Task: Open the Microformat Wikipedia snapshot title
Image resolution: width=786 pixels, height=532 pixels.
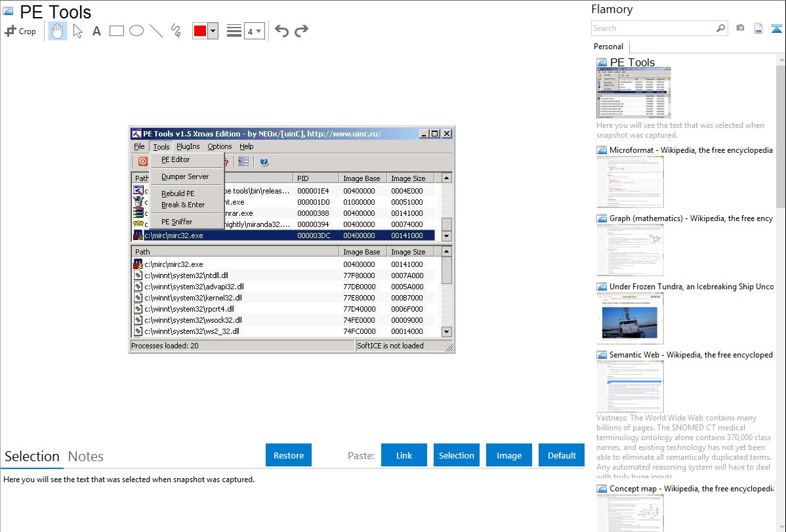Action: pos(691,150)
